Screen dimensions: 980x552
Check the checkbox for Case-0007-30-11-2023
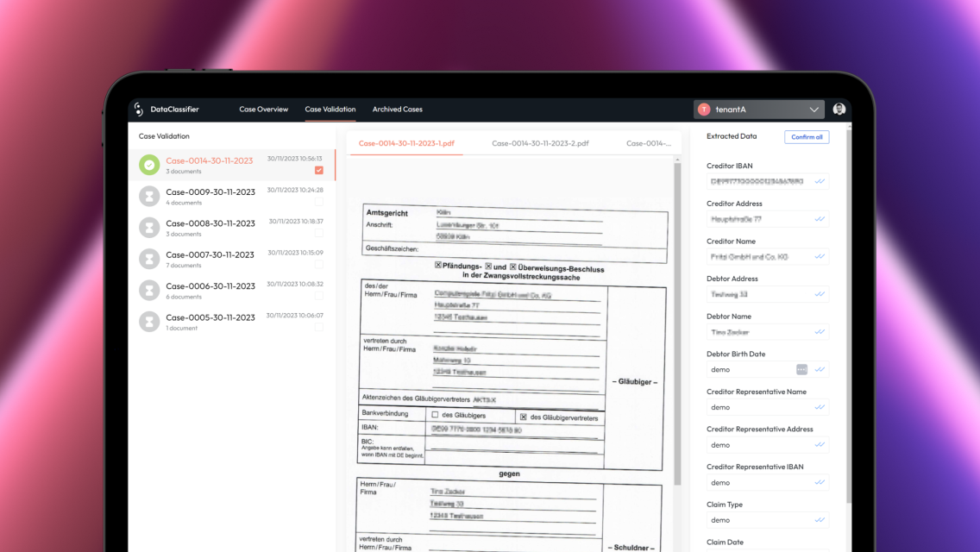click(318, 264)
